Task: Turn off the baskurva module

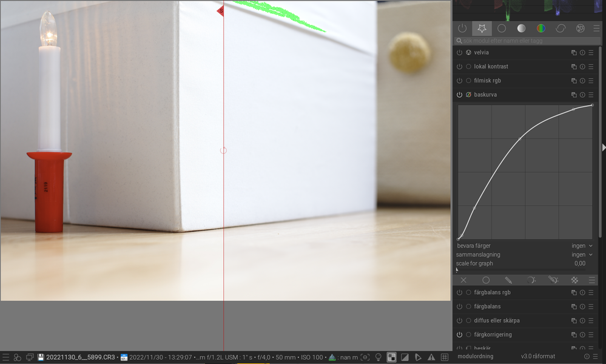Action: 459,95
